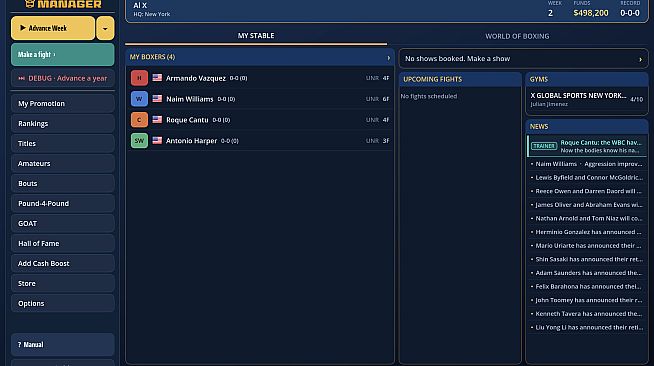Open the Kenneth Tavera announcement news
Screen dimensions: 654x366
coord(587,313)
